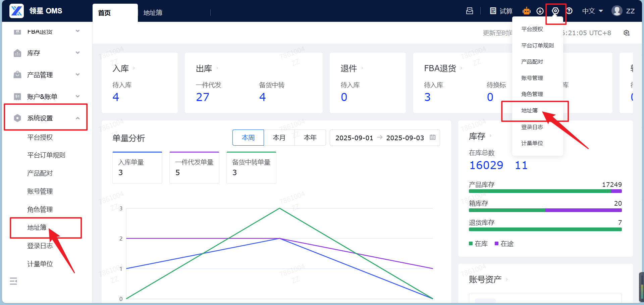Toggle the 一件代发单量 chart series card
The width and height of the screenshot is (644, 305).
(x=194, y=167)
